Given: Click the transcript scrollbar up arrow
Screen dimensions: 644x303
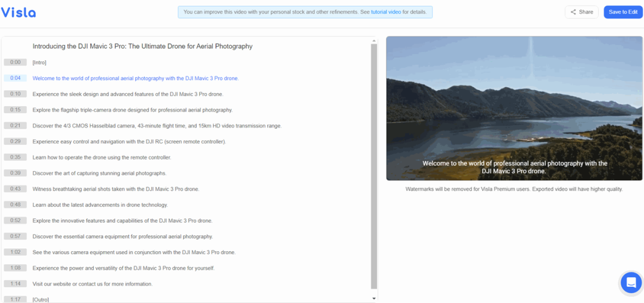Looking at the screenshot, I should coord(374,41).
